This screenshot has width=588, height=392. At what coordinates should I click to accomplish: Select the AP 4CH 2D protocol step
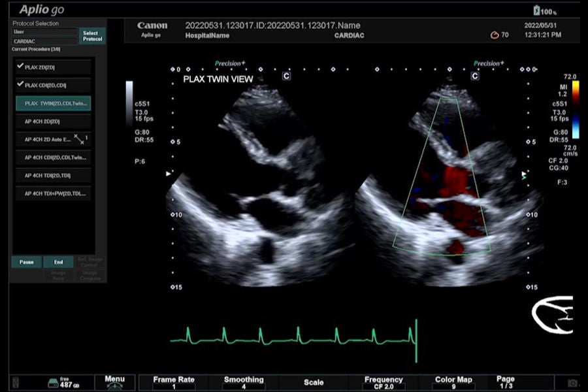click(x=54, y=121)
